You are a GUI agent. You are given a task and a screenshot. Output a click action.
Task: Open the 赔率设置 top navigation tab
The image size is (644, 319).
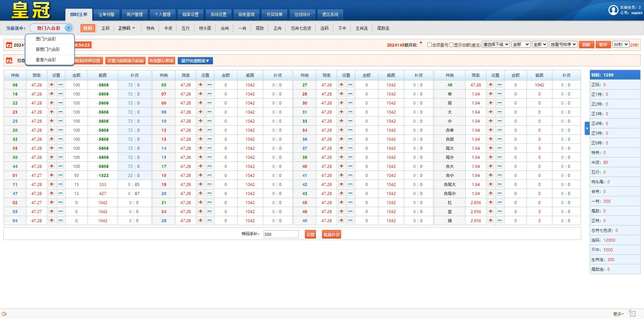click(x=191, y=14)
